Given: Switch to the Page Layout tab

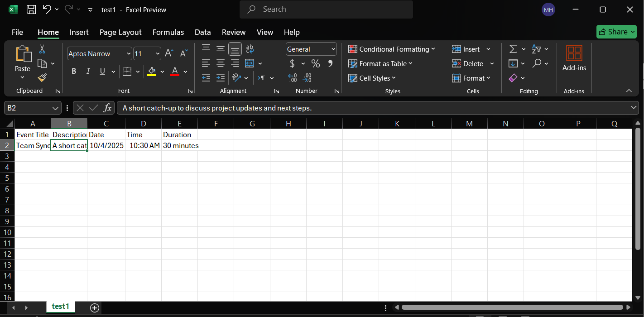Looking at the screenshot, I should coord(120,32).
